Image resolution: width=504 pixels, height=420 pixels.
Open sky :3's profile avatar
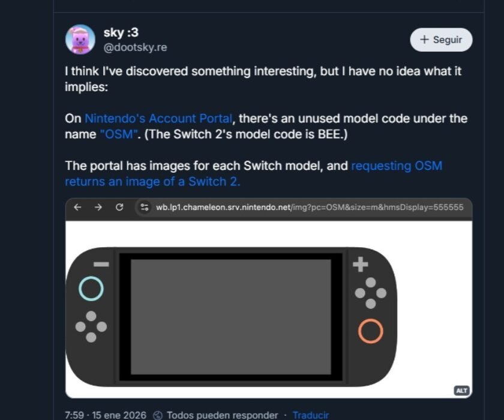tap(80, 39)
